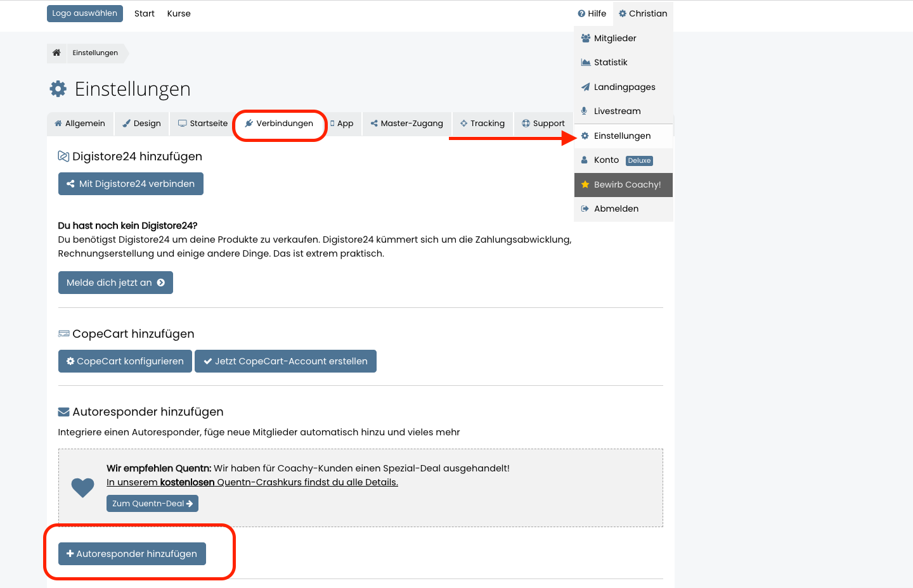Open the Livestream menu entry
Viewport: 913px width, 588px height.
coord(616,111)
